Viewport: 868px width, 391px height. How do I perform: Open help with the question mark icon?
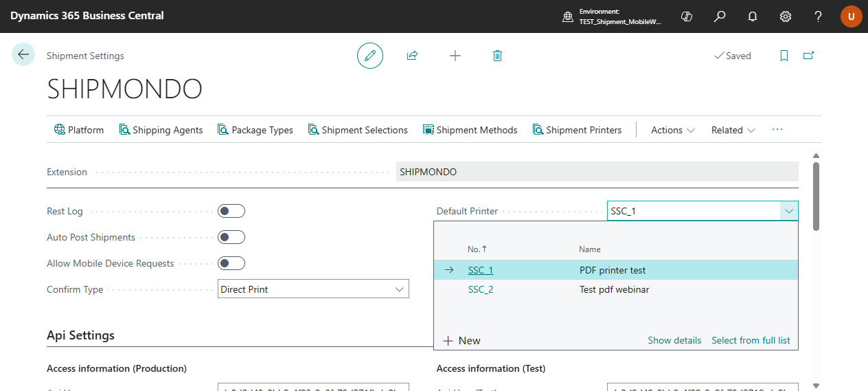coord(819,16)
